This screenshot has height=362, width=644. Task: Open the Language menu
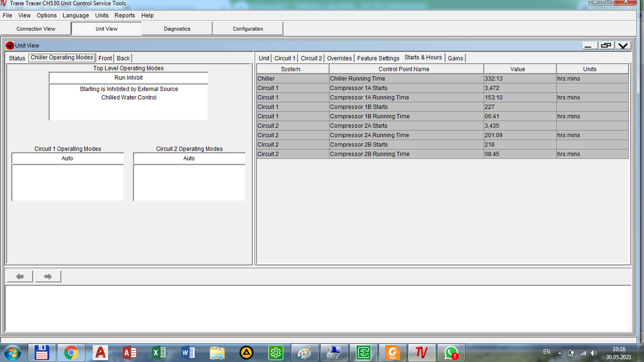76,15
